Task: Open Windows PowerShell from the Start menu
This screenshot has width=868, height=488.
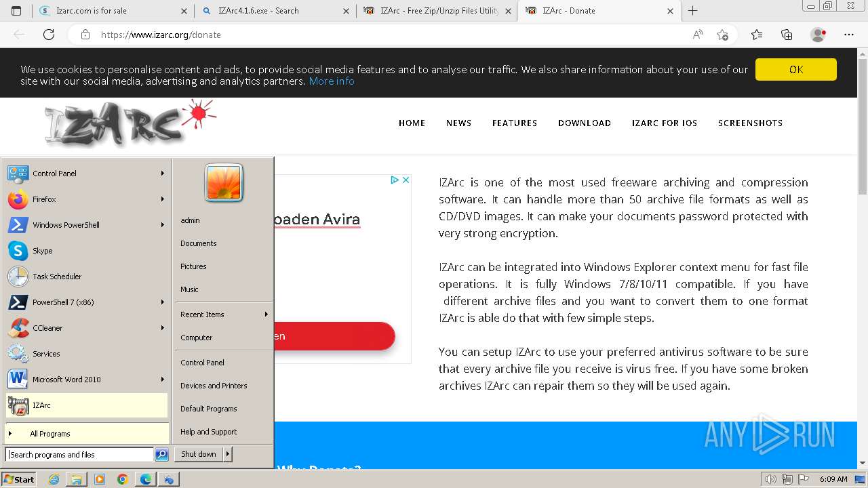Action: click(x=86, y=225)
